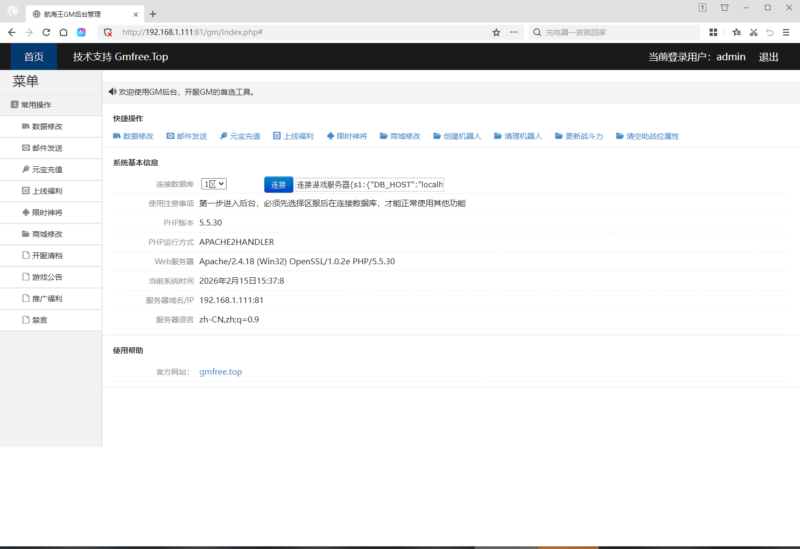Screen dimensions: 800x549
Task: Close the 航海王GM后台管理 tab
Action: click(135, 14)
